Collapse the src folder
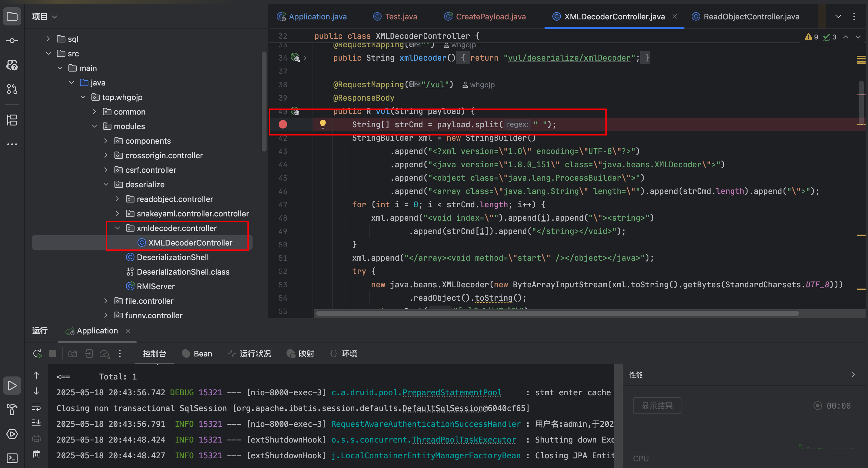This screenshot has height=468, width=868. point(48,53)
